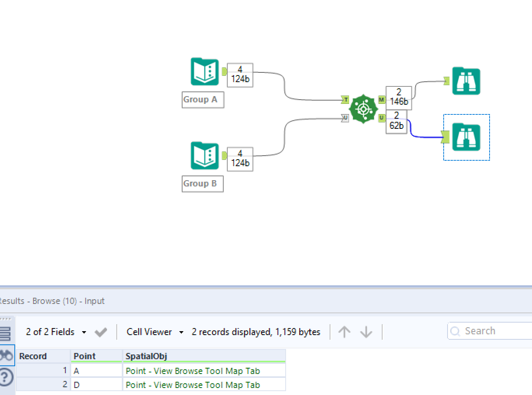Image resolution: width=532 pixels, height=395 pixels.
Task: Click the U output anchor of Spatial Match
Action: click(x=382, y=118)
